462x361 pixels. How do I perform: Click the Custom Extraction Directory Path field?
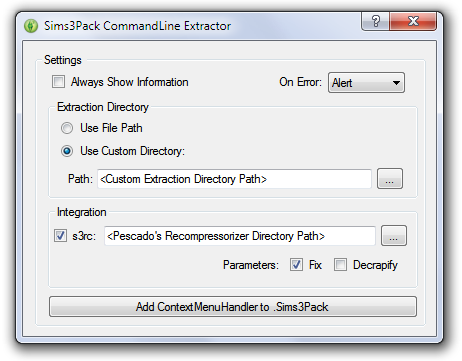click(x=234, y=179)
